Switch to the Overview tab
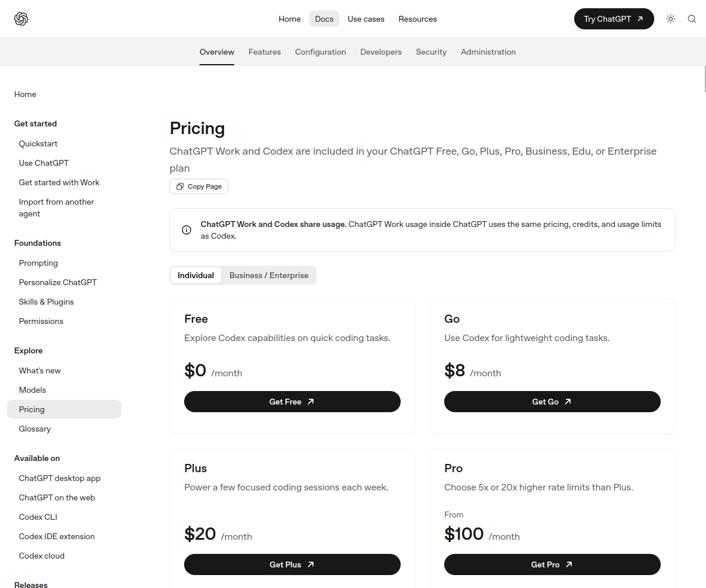Image resolution: width=706 pixels, height=588 pixels. coord(217,52)
